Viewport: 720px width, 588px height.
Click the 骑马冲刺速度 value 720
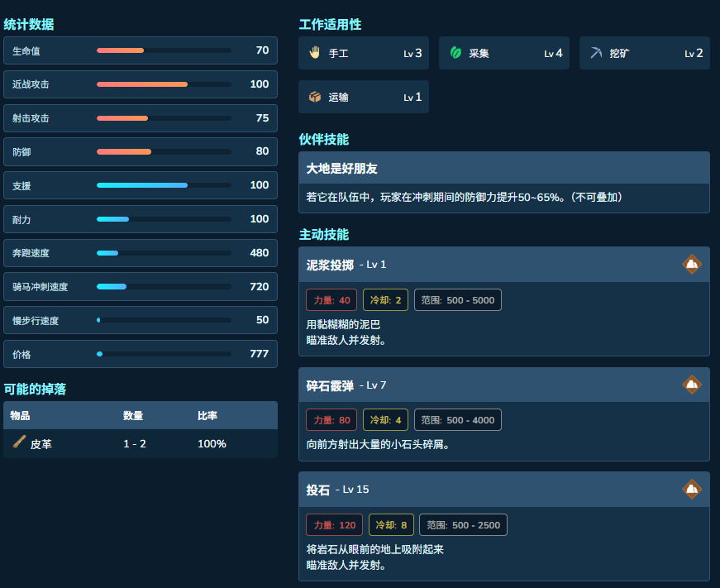click(260, 287)
